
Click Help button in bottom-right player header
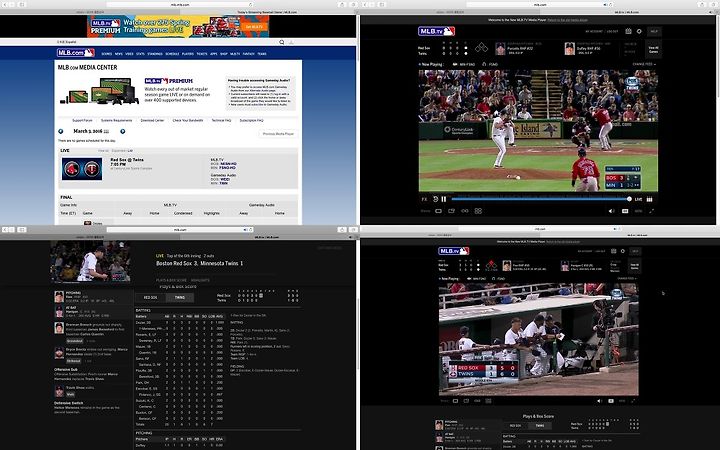coord(636,251)
